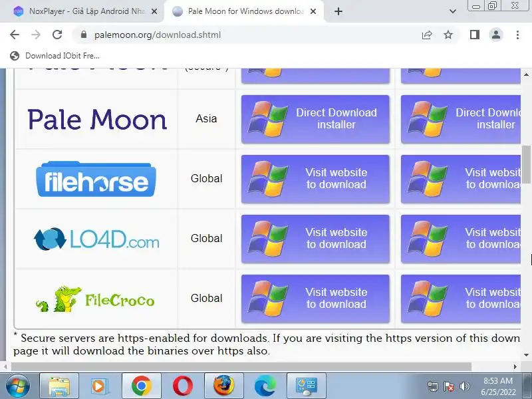Screen dimensions: 532x399
Task: Open Windows Explorer from taskbar
Action: point(59,386)
